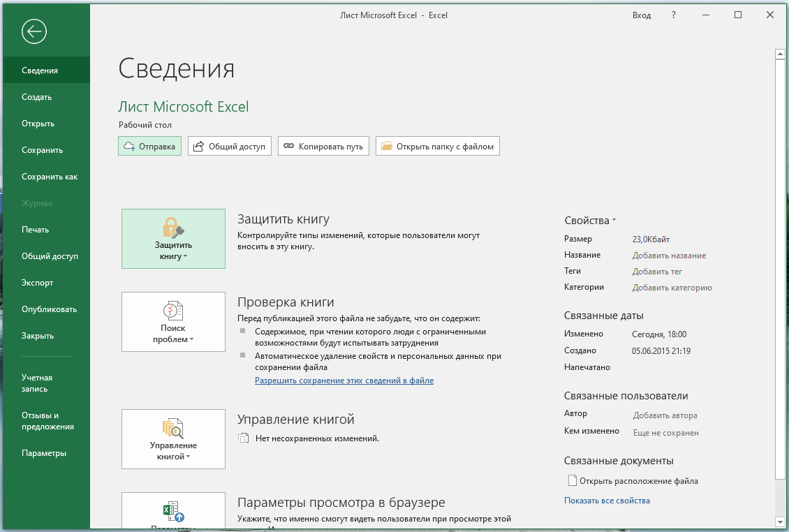The width and height of the screenshot is (789, 532).
Task: Click the Связанные документы heading
Action: [x=619, y=461]
